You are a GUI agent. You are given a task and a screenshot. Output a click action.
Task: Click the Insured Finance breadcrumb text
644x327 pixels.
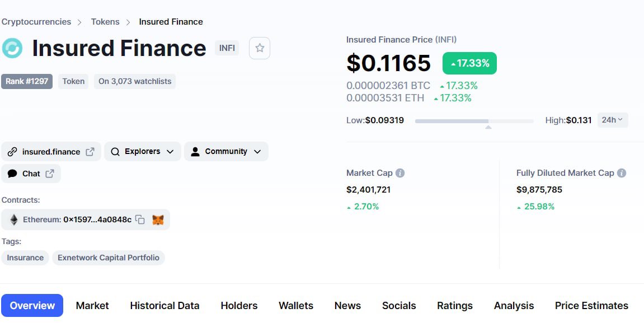coord(171,22)
